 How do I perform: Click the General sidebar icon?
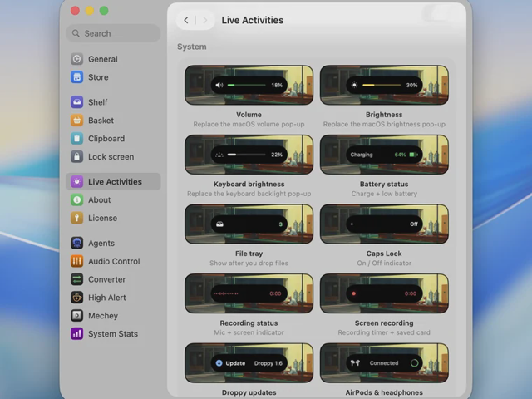coord(77,59)
